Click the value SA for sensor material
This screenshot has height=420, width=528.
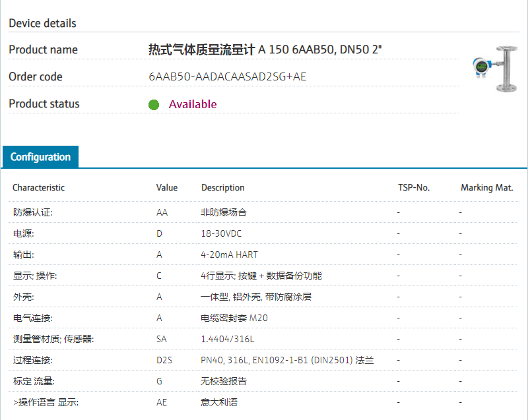coord(162,339)
